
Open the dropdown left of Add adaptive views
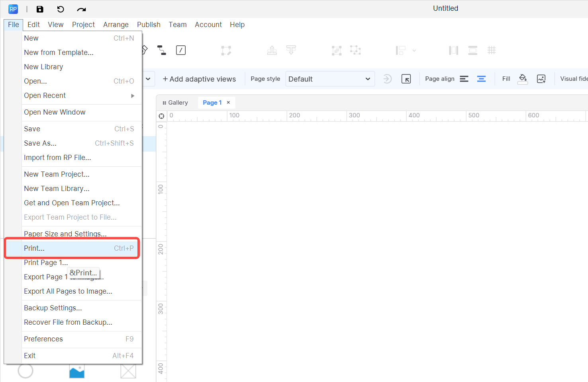click(x=148, y=79)
